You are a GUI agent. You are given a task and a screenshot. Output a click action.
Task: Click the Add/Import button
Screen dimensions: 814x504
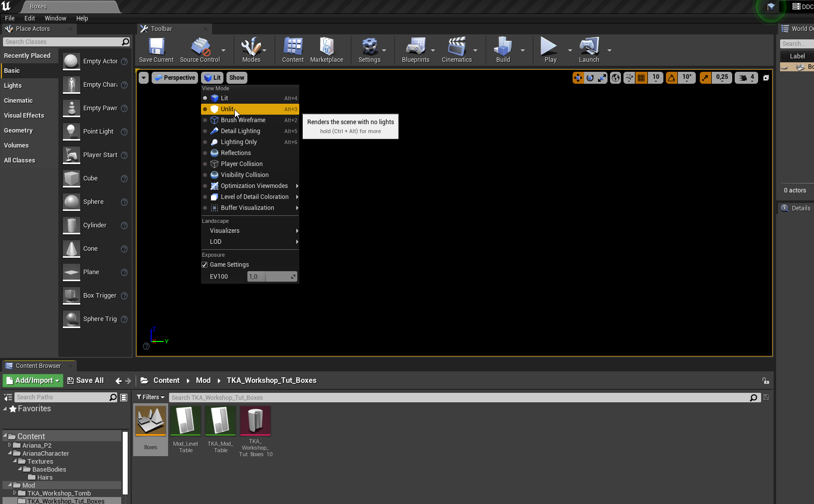[33, 380]
